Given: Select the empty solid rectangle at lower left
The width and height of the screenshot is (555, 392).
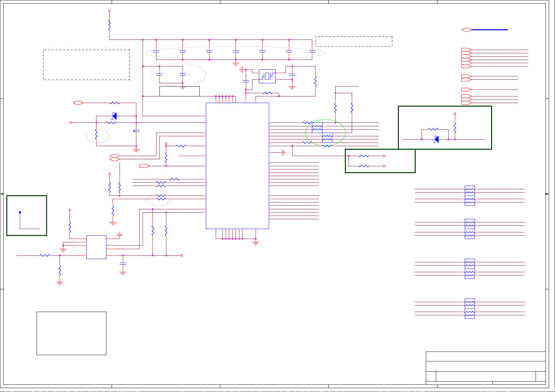Looking at the screenshot, I should point(71,333).
